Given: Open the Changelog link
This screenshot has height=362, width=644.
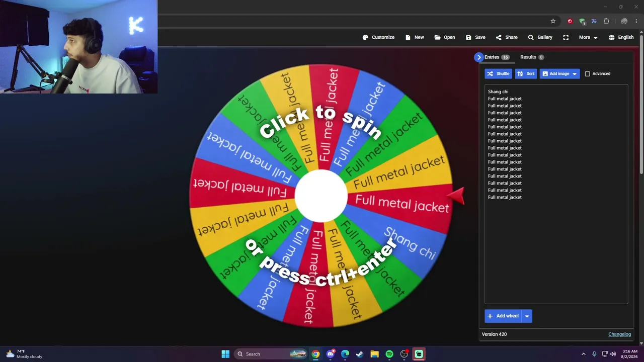Looking at the screenshot, I should point(619,334).
